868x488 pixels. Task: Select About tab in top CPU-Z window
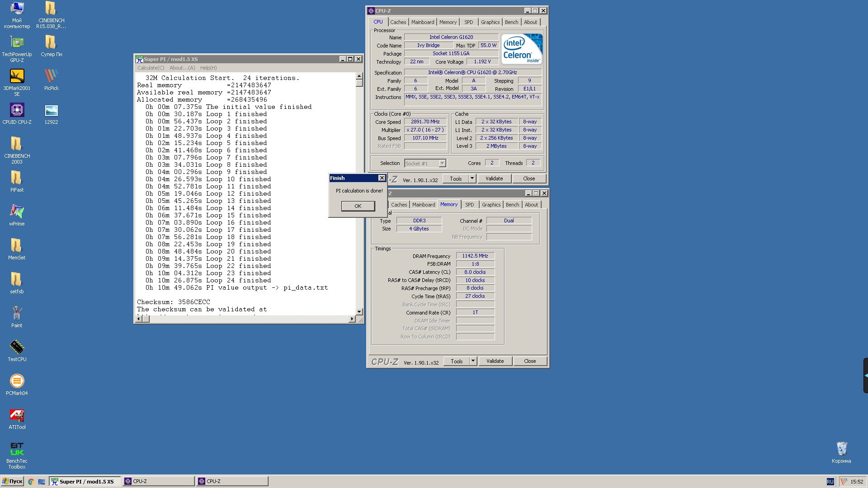(x=530, y=22)
